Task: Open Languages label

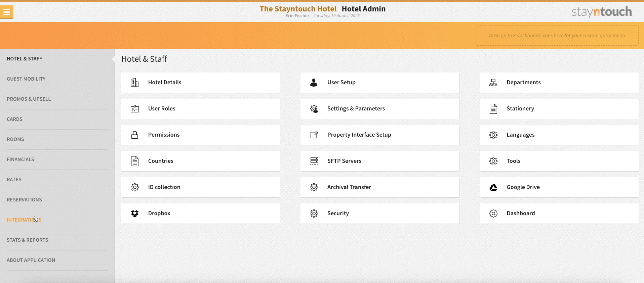Action: click(x=521, y=135)
